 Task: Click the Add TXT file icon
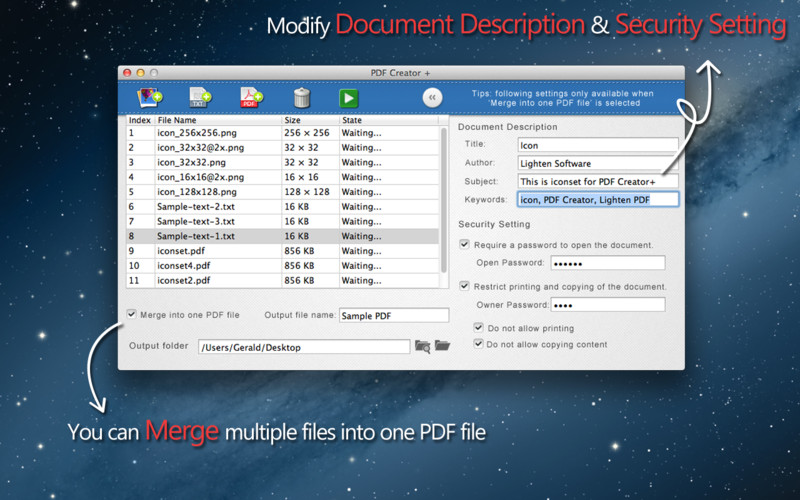click(x=200, y=97)
